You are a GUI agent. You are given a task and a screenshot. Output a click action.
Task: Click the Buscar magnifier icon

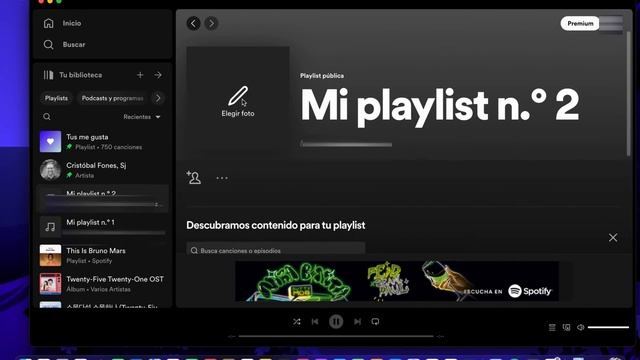point(49,44)
